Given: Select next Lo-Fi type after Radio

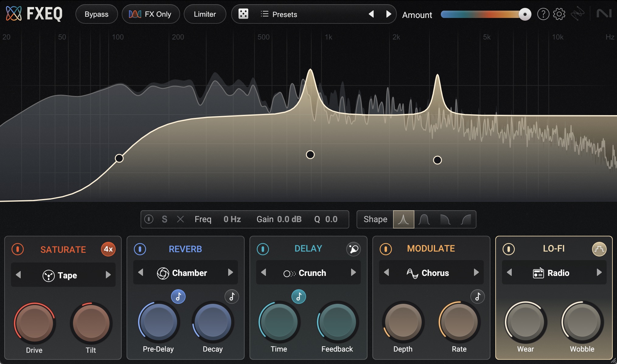Looking at the screenshot, I should point(599,272).
